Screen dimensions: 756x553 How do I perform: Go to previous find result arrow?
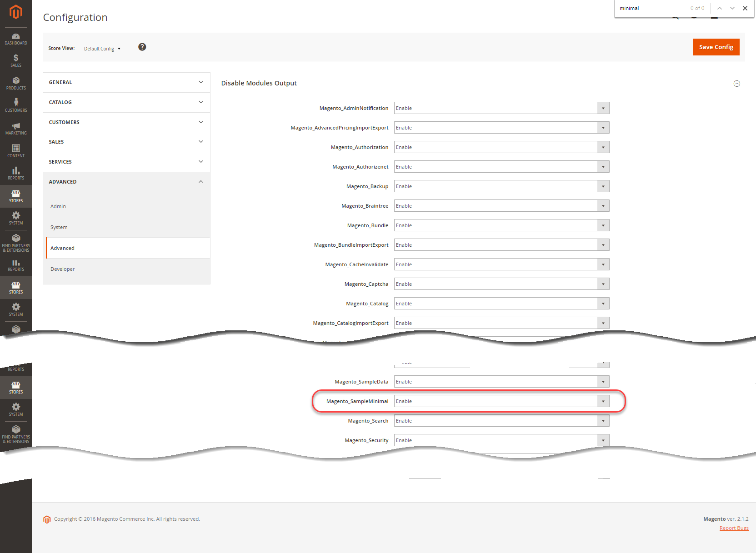720,8
